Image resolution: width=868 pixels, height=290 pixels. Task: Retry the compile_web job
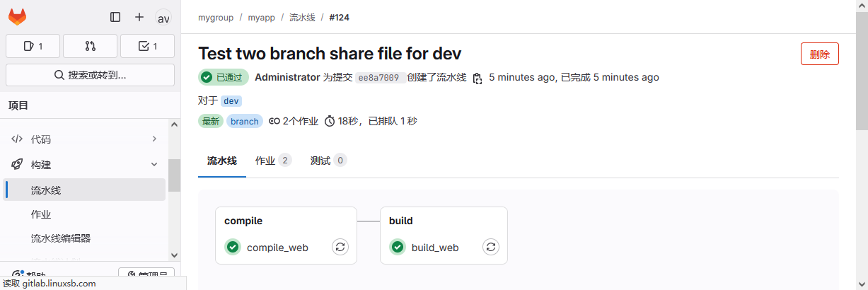340,247
